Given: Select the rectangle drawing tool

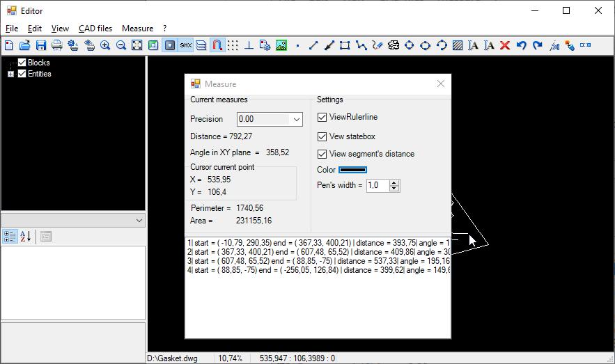Looking at the screenshot, I should coord(345,45).
